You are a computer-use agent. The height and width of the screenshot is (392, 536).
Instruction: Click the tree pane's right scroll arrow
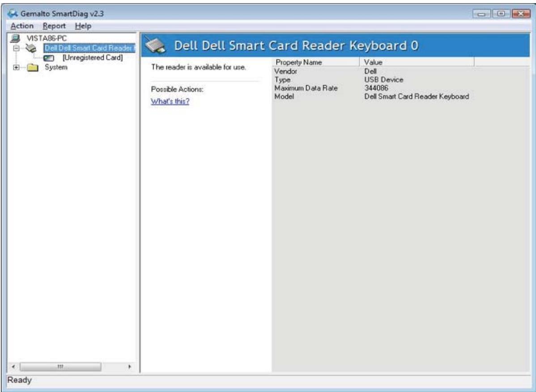(x=130, y=366)
